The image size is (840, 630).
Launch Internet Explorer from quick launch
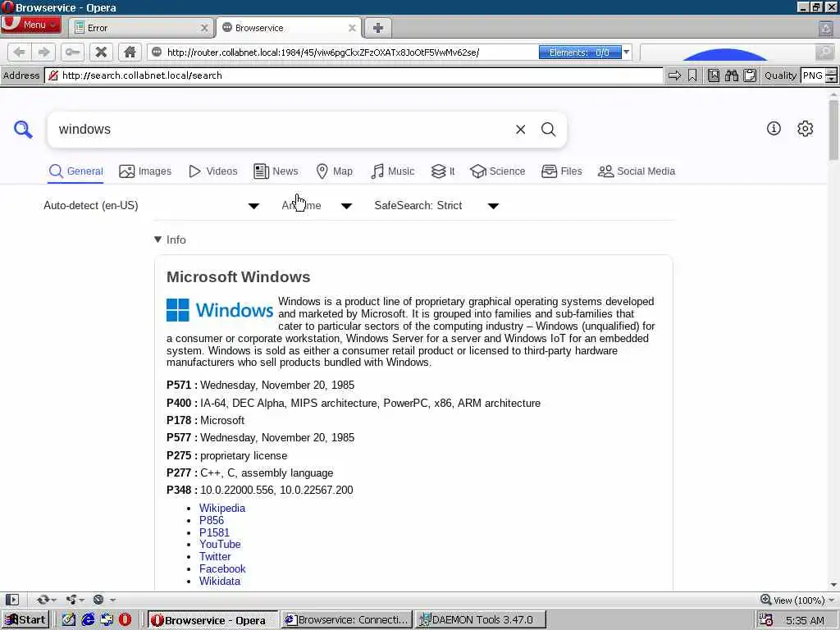coord(88,620)
